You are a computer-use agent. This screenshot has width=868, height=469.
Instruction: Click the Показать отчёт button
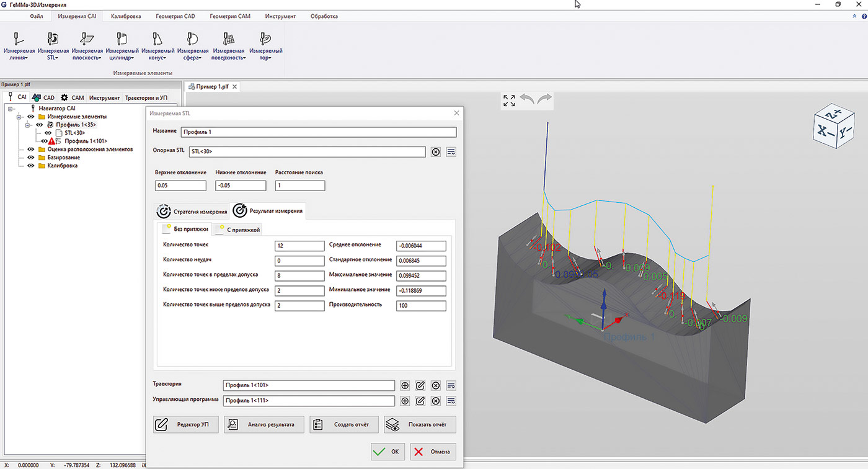click(x=420, y=424)
